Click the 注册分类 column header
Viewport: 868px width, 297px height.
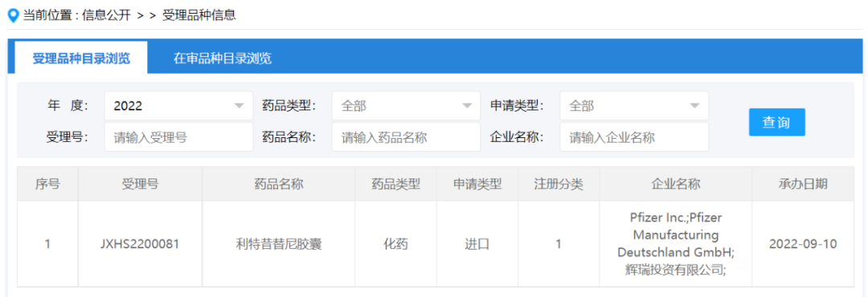pos(559,184)
